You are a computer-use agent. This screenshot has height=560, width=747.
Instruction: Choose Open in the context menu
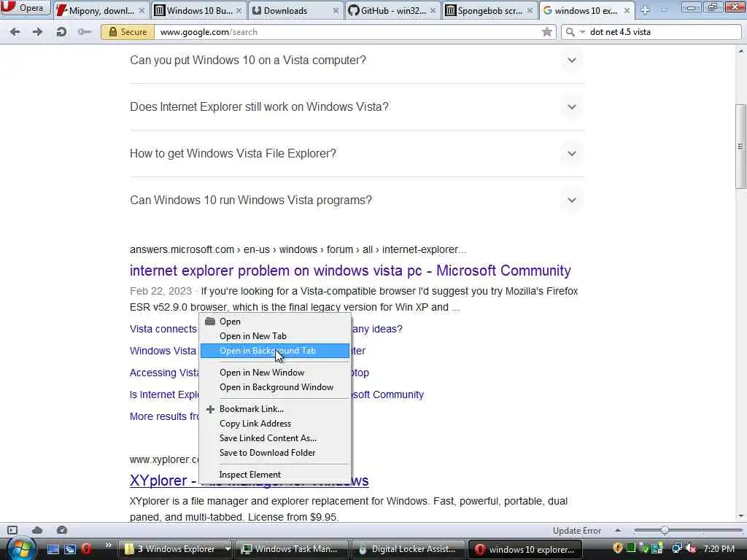(274, 322)
